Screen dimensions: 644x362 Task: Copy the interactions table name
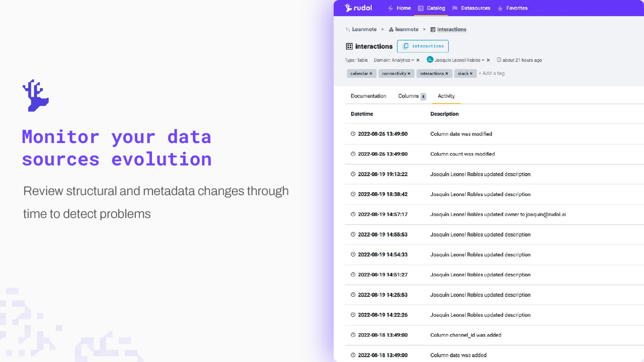click(x=423, y=46)
